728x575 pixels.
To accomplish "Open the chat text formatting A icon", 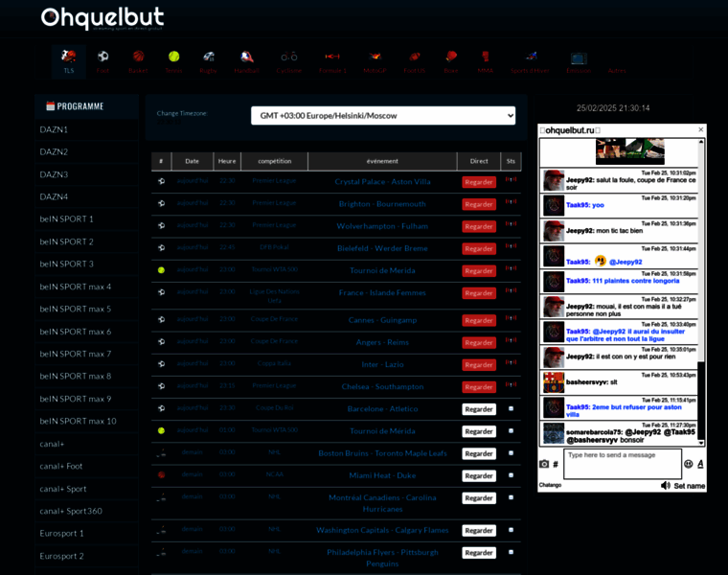I will (x=700, y=464).
